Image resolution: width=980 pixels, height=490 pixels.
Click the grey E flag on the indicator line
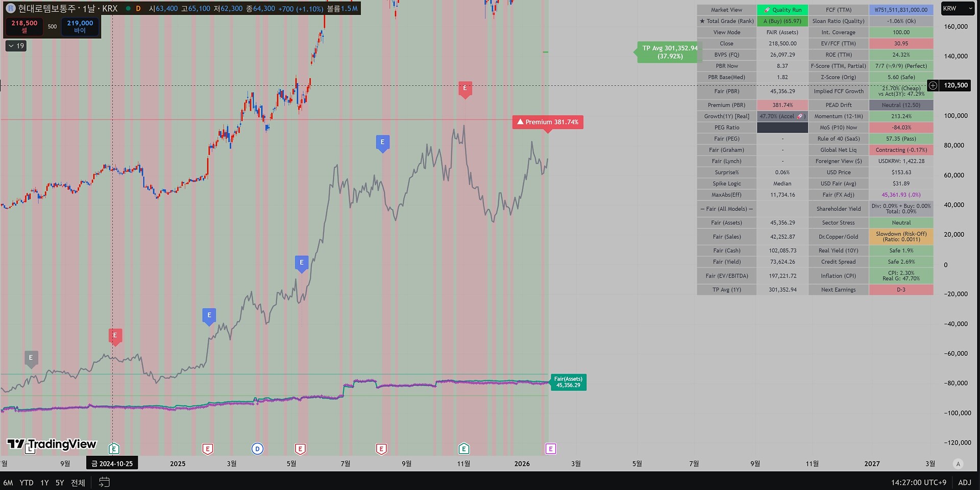click(x=31, y=359)
